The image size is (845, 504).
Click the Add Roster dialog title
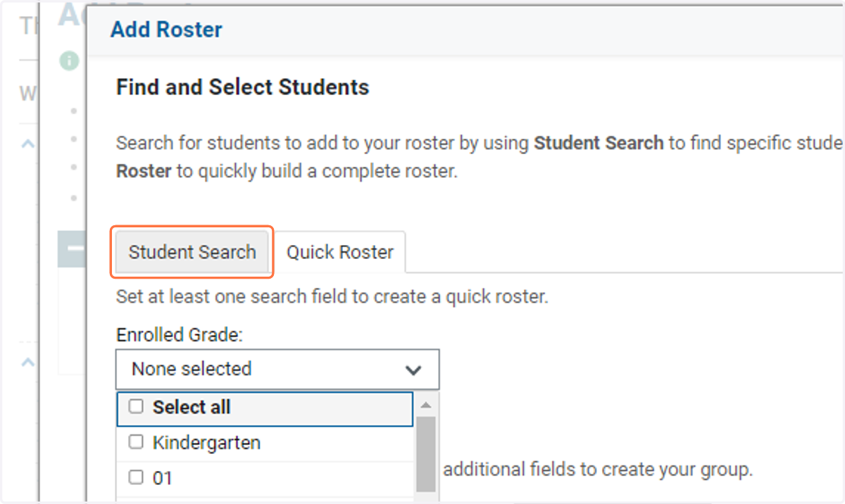166,30
